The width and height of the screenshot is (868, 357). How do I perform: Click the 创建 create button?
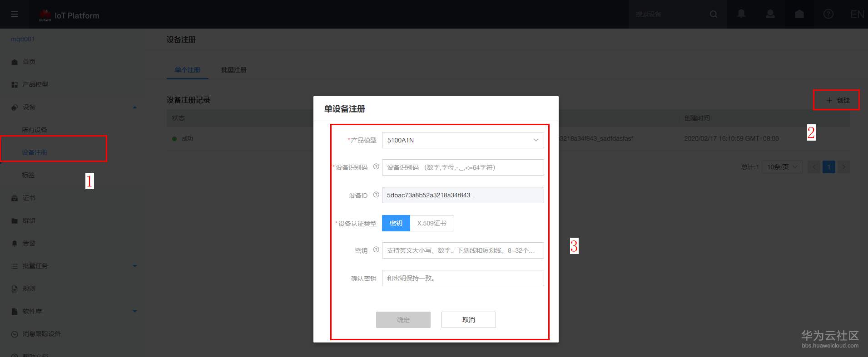point(838,100)
